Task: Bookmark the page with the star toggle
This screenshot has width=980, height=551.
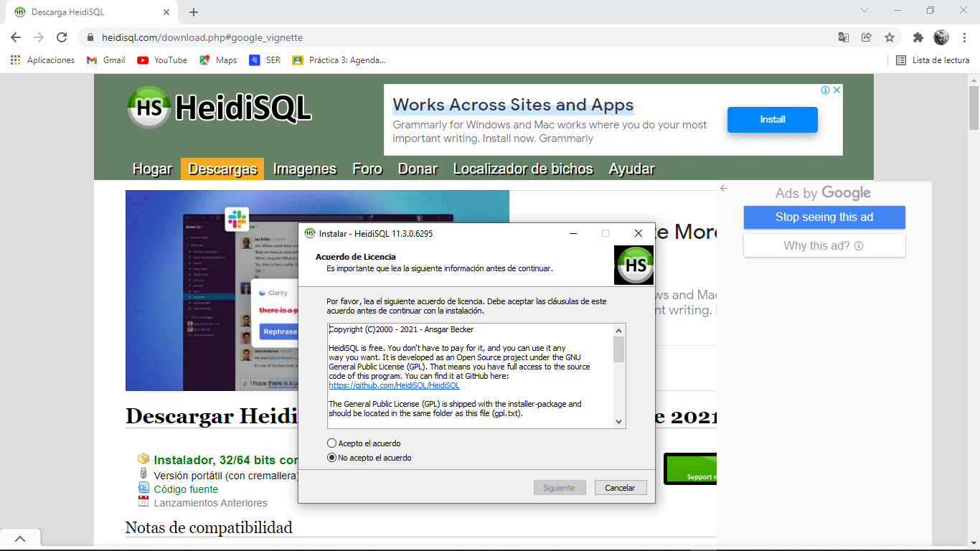Action: pyautogui.click(x=890, y=37)
